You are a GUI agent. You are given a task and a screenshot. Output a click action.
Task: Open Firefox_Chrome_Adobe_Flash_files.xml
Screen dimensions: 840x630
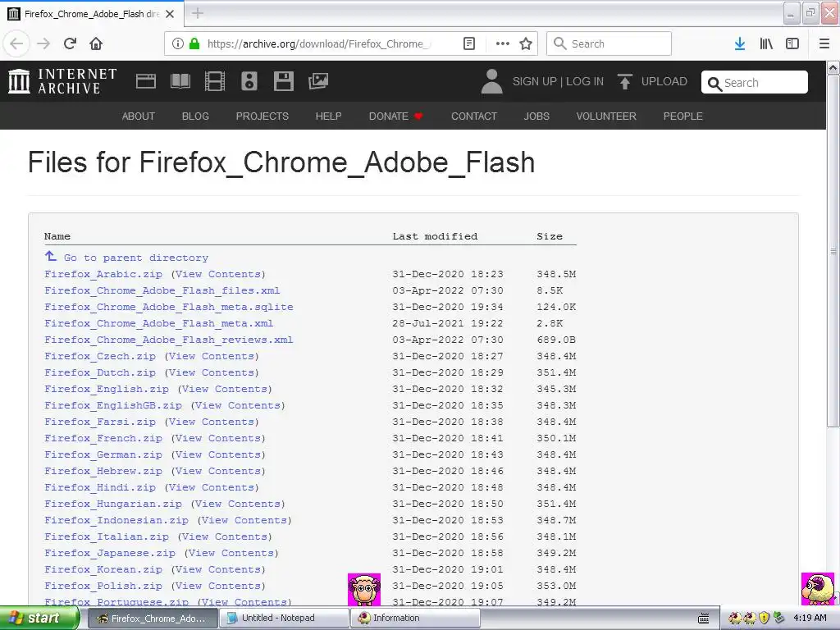[162, 290]
